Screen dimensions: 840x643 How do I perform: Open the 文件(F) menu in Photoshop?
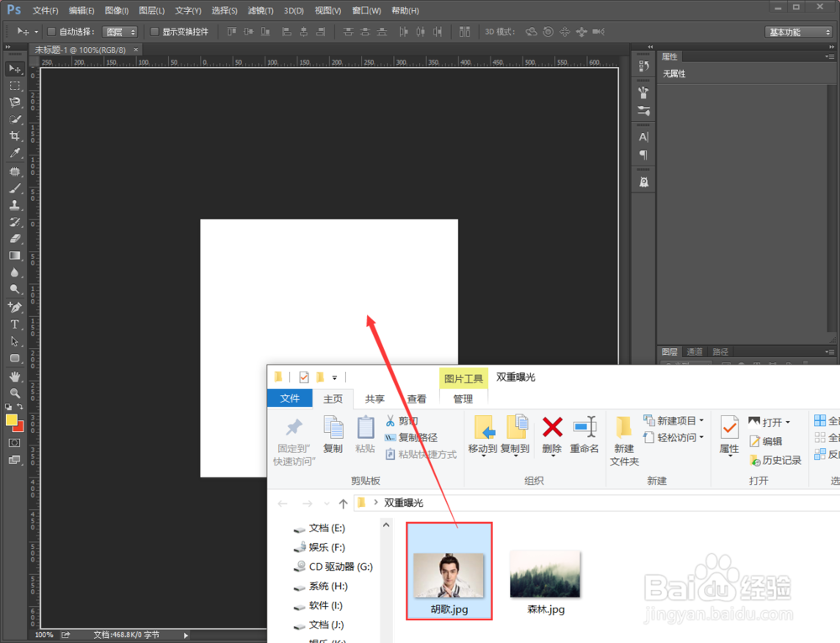coord(45,11)
